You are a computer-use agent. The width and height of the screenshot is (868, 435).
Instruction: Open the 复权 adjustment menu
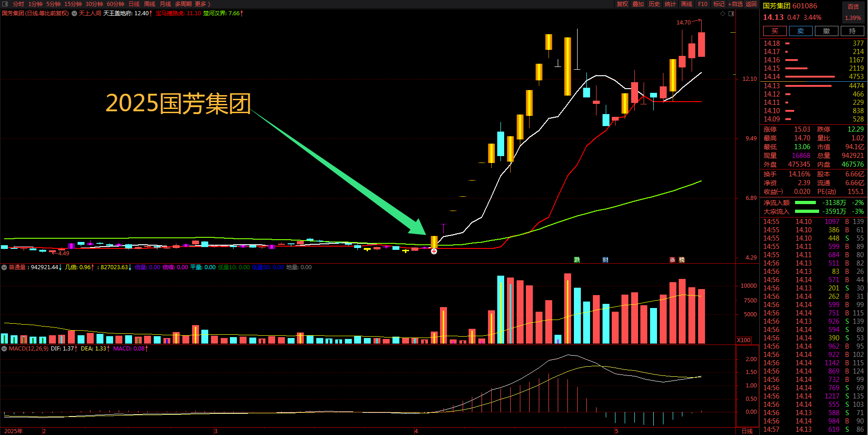click(x=622, y=4)
